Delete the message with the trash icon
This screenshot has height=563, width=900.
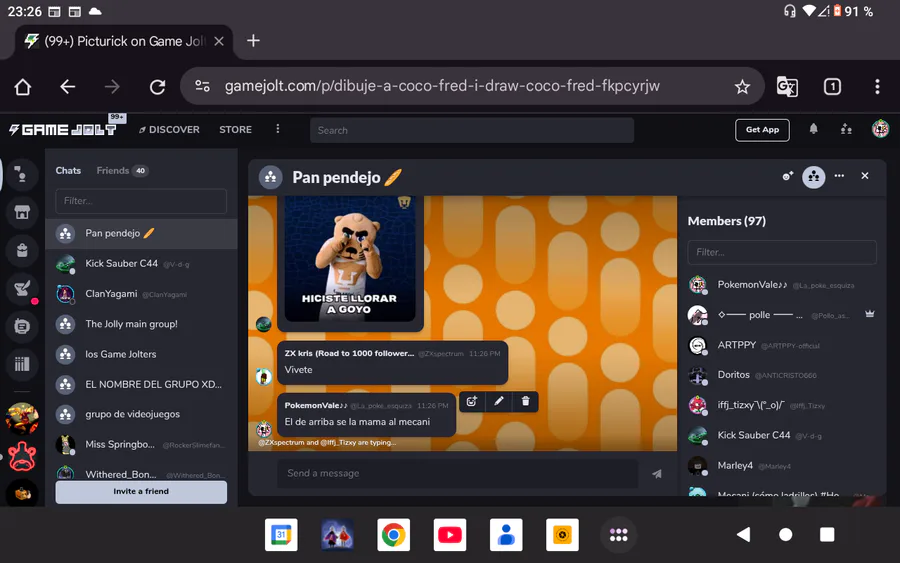point(525,401)
